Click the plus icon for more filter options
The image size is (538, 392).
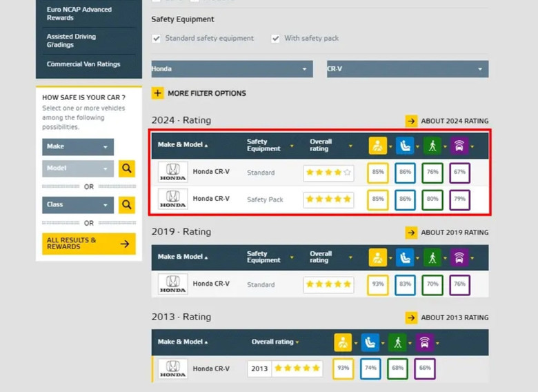[157, 93]
